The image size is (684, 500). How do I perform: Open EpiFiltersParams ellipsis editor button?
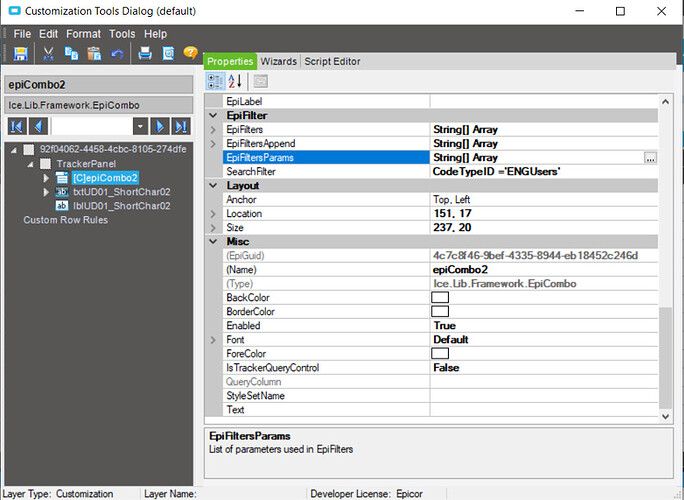(x=650, y=158)
